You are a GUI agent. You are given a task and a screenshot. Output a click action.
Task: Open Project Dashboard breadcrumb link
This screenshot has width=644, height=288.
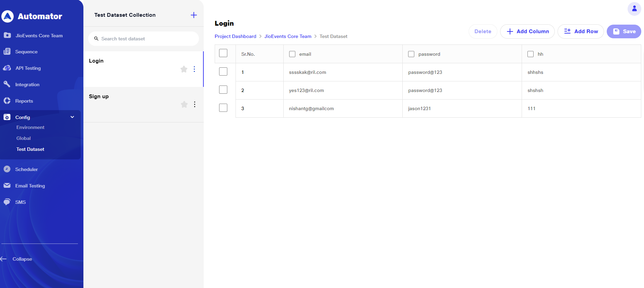[x=235, y=36]
